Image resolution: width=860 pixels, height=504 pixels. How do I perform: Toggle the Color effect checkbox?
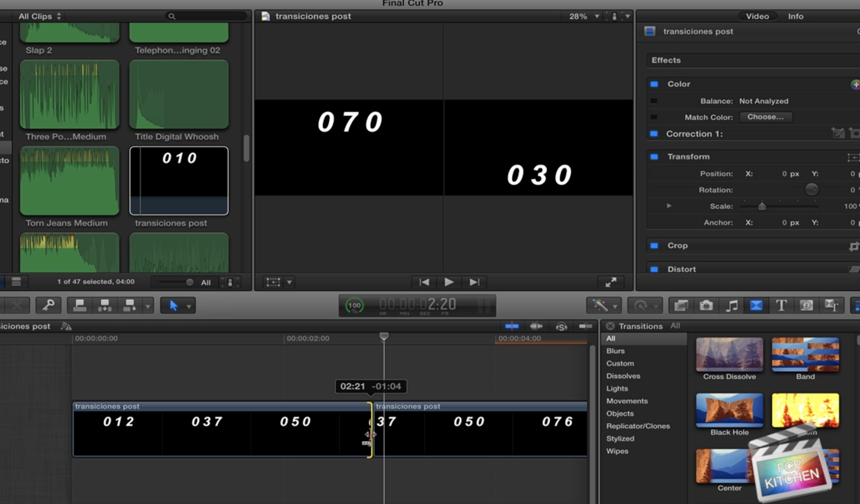tap(654, 84)
